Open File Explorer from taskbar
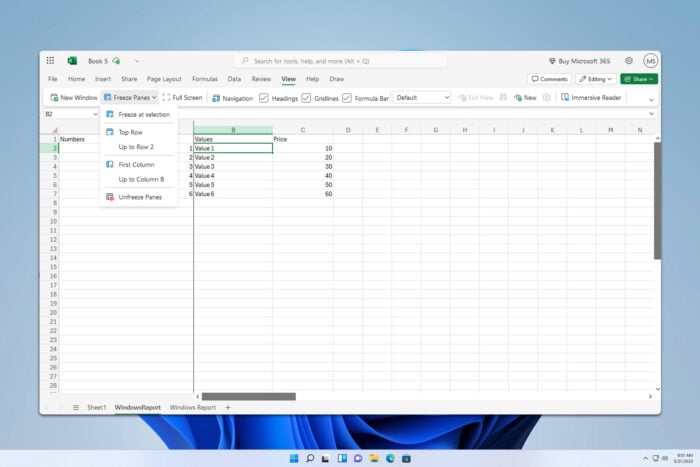The width and height of the screenshot is (700, 467). click(374, 459)
